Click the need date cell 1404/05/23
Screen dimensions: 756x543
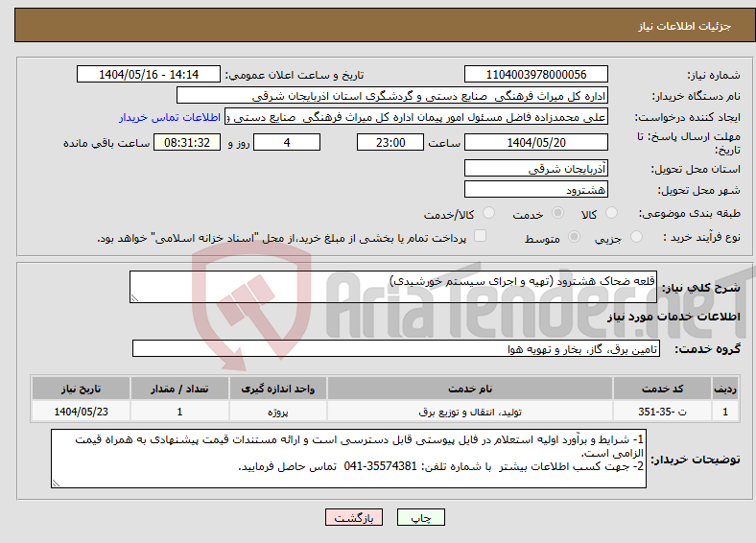81,412
